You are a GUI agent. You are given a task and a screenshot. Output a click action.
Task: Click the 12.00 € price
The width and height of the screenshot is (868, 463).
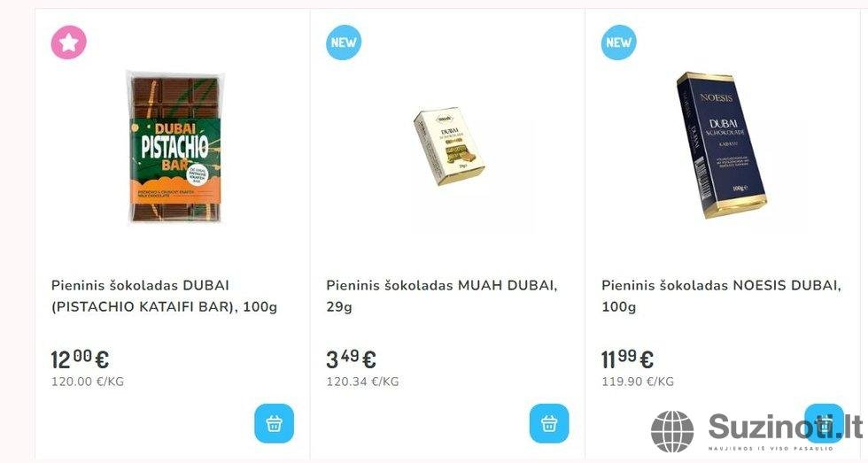(x=80, y=359)
